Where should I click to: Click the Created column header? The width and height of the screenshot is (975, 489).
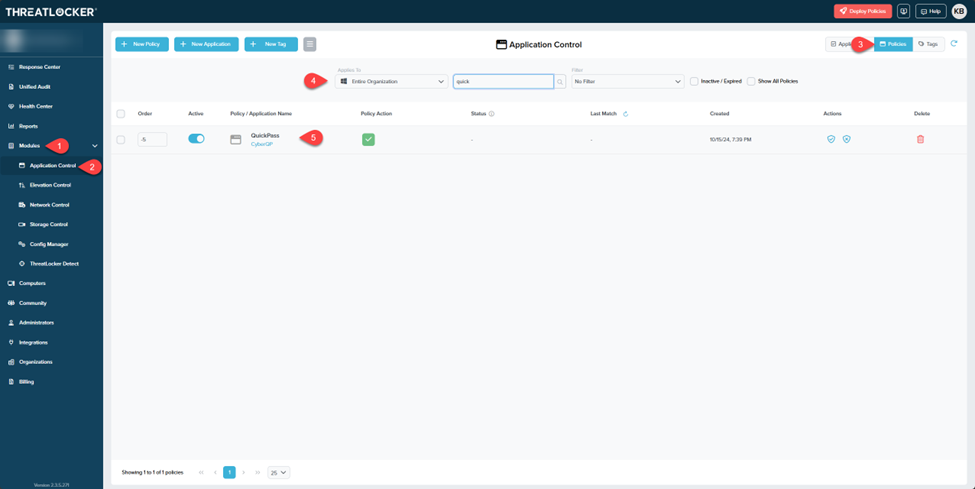pyautogui.click(x=719, y=114)
